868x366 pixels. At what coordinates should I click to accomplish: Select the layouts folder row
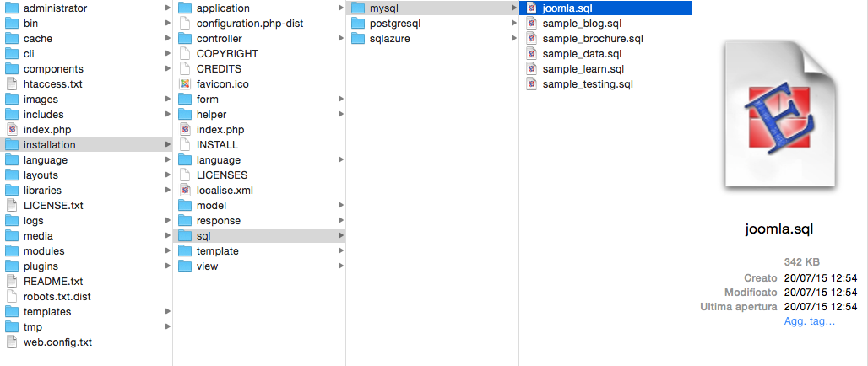click(x=86, y=175)
